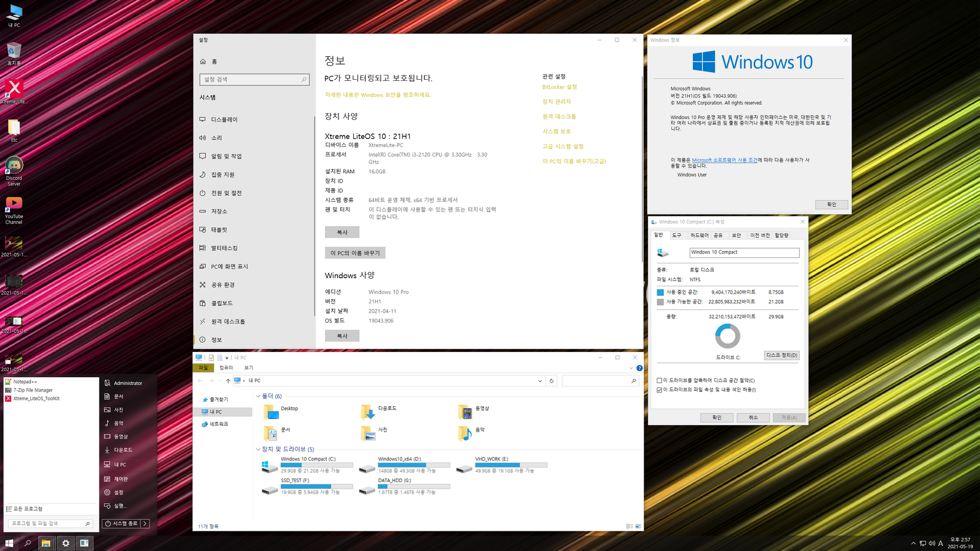Viewport: 980px width, 551px height.
Task: Switch to 할당량 tab in drive properties
Action: pos(781,235)
